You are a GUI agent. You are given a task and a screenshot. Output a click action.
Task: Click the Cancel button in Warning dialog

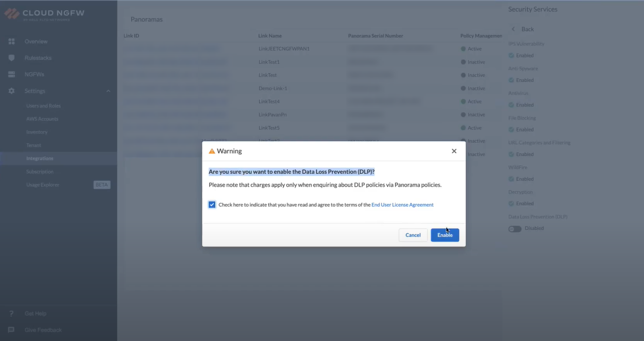point(413,235)
